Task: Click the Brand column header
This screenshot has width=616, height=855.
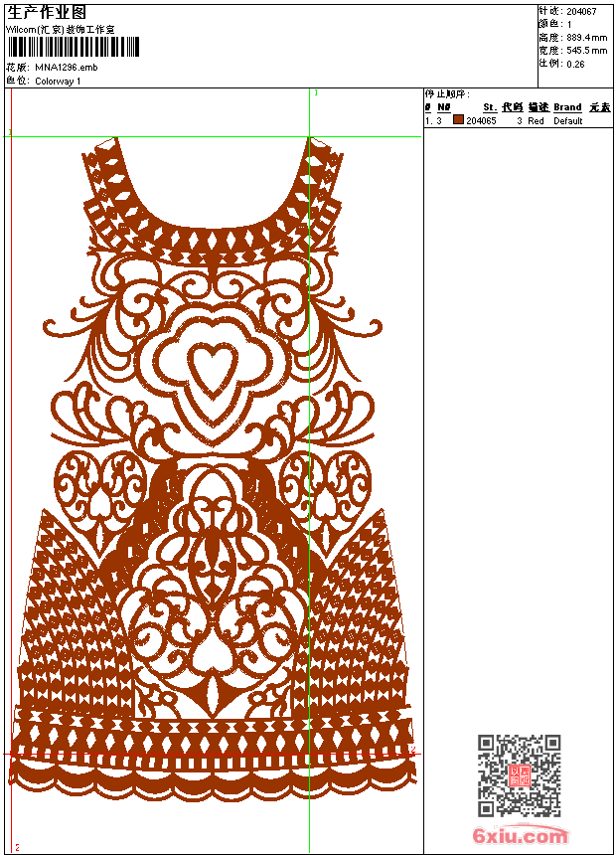Action: pos(567,107)
